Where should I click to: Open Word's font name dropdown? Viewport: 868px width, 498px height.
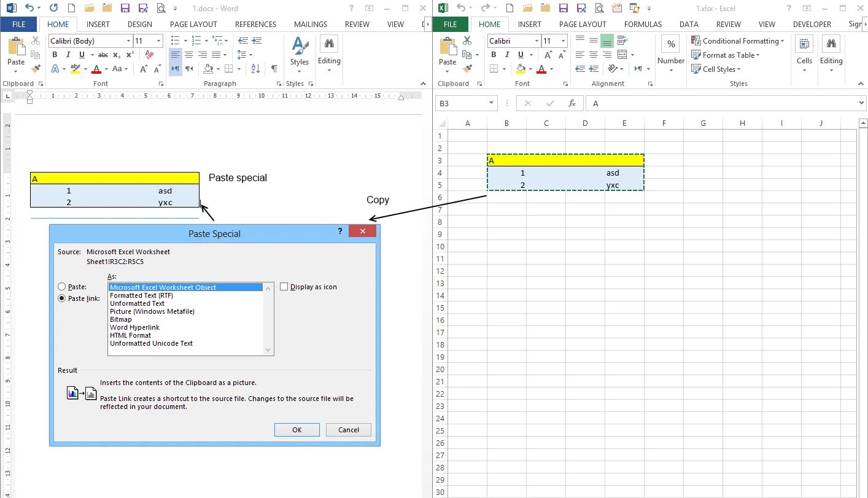(x=129, y=41)
